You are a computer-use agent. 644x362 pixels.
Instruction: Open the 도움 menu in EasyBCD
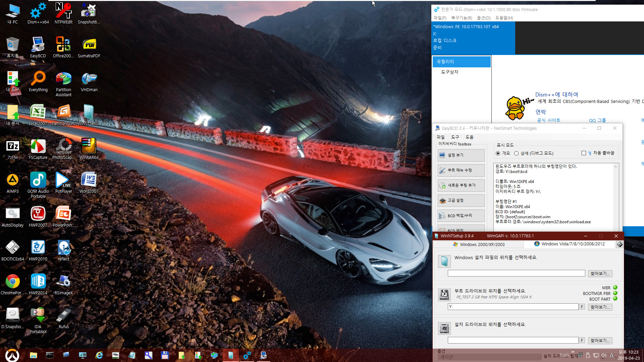470,137
